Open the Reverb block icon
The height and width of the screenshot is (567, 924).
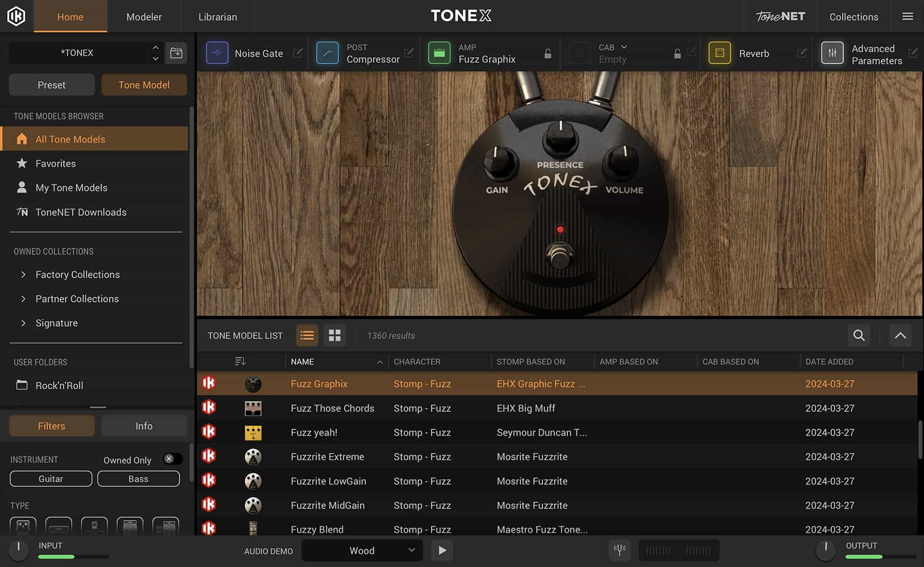[720, 53]
